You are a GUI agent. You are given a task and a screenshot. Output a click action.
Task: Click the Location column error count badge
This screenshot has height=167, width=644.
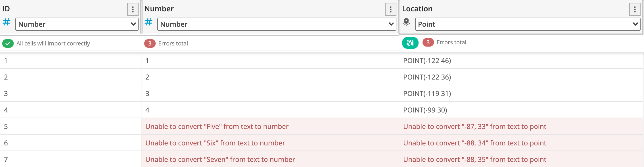click(x=428, y=42)
